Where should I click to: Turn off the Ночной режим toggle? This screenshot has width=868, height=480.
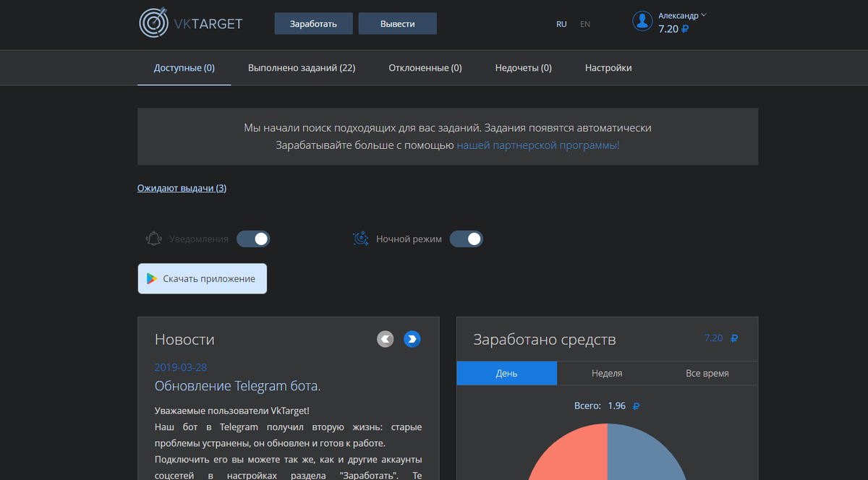tap(466, 238)
